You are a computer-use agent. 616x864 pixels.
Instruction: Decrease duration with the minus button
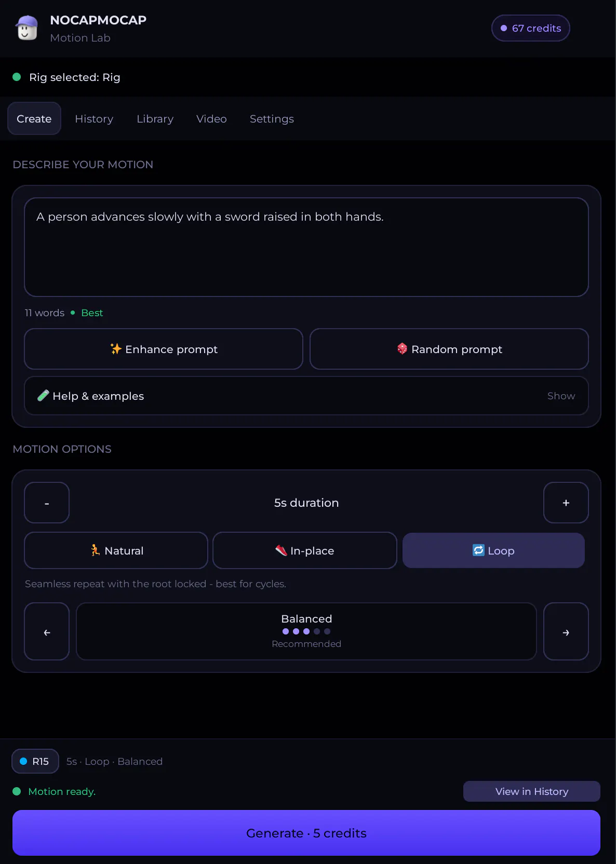pos(47,503)
